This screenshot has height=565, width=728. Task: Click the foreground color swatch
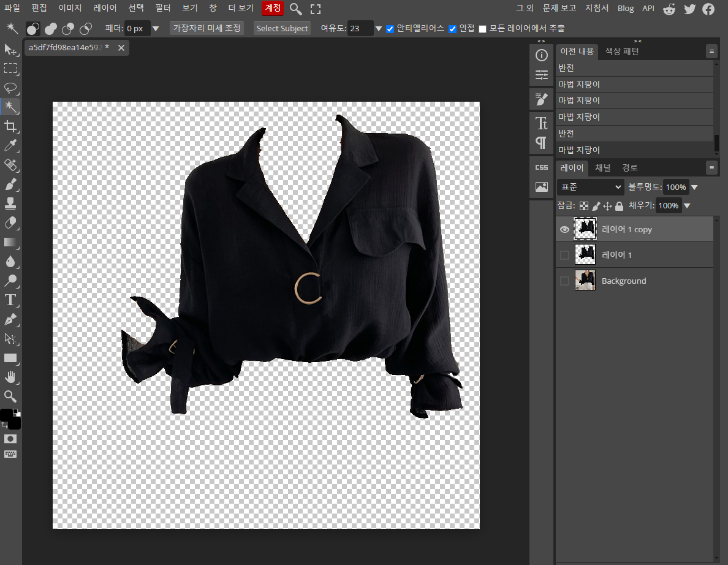pos(7,415)
